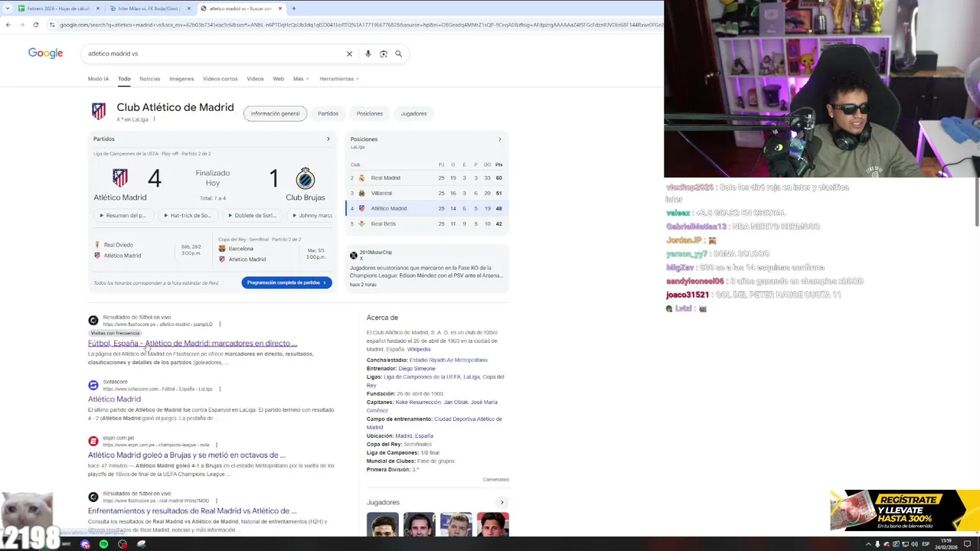Select the Web search tab
The image size is (980, 551).
click(x=279, y=79)
